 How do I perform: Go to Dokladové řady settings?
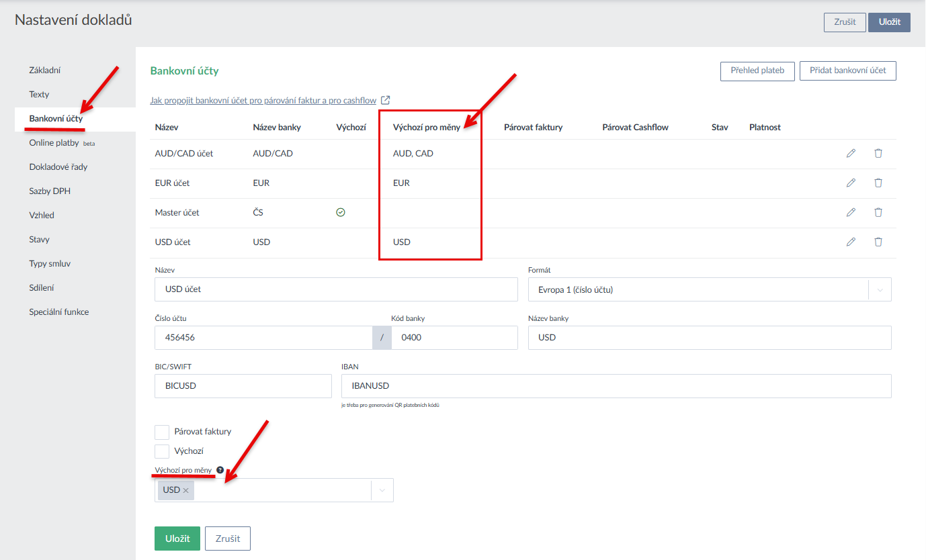tap(58, 167)
